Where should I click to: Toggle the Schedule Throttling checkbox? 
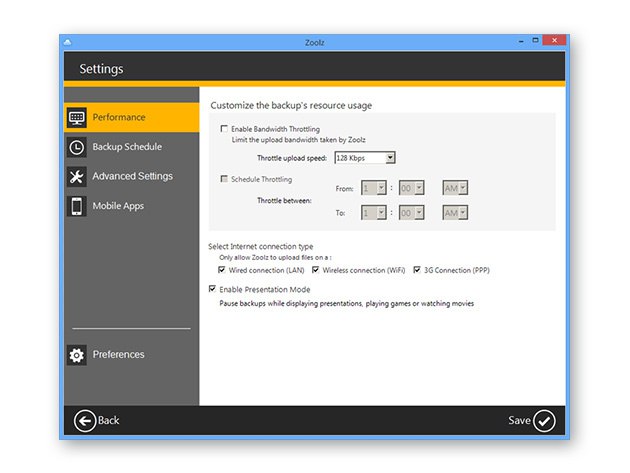click(x=224, y=179)
